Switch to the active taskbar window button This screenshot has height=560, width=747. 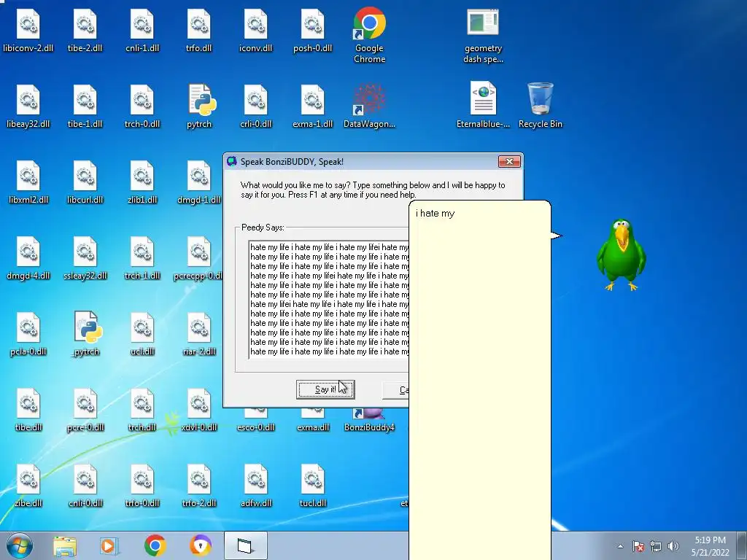245,545
